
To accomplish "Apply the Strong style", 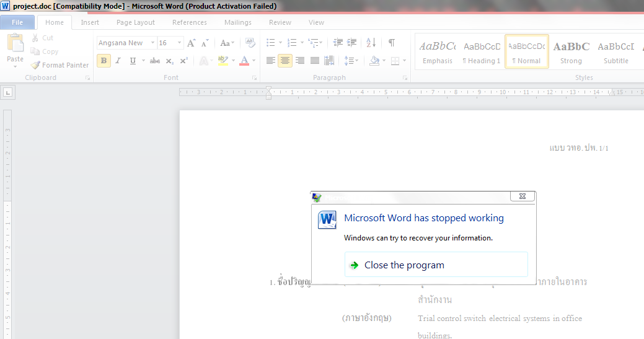I will [x=571, y=52].
